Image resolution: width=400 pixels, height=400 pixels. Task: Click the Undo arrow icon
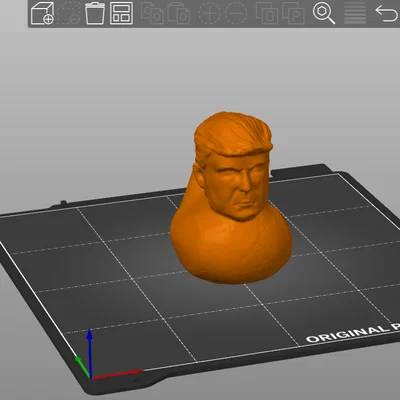tap(386, 13)
